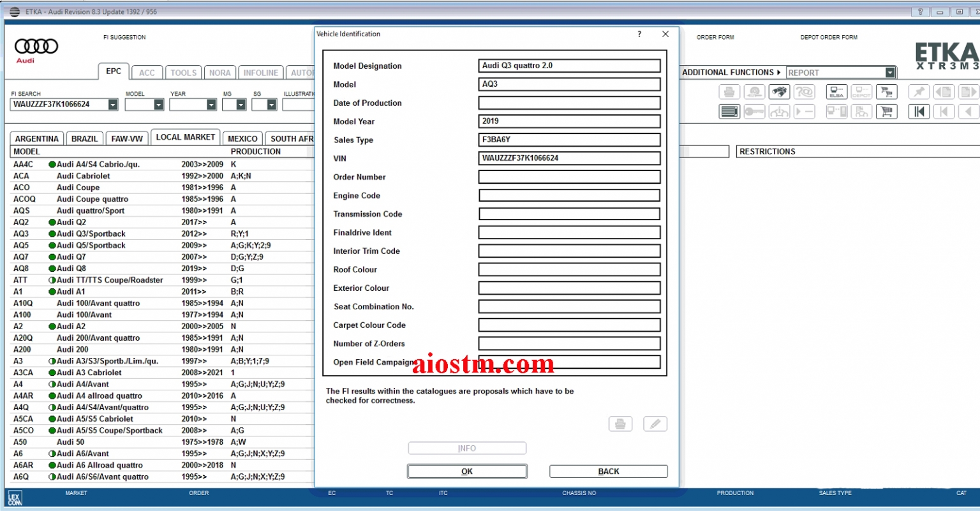Select the TOOLS tab
980x511 pixels.
coord(183,72)
